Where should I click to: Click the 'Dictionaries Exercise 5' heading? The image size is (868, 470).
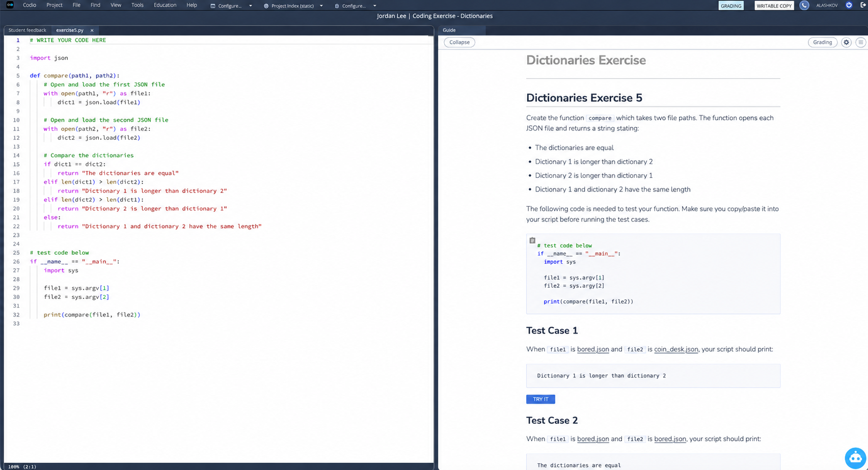pos(584,98)
